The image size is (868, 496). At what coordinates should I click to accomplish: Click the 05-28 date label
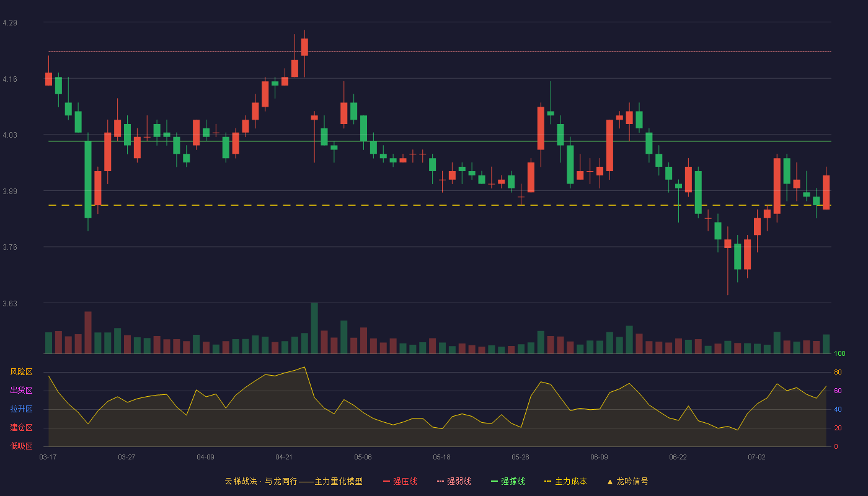tap(520, 457)
